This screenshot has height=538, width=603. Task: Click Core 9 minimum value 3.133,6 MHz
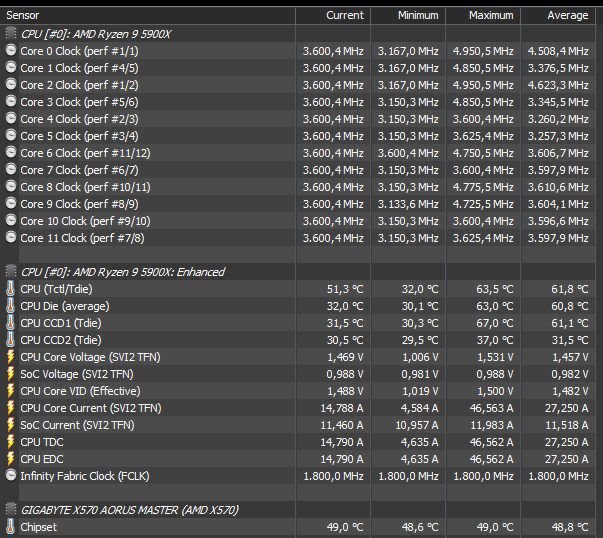(x=408, y=204)
